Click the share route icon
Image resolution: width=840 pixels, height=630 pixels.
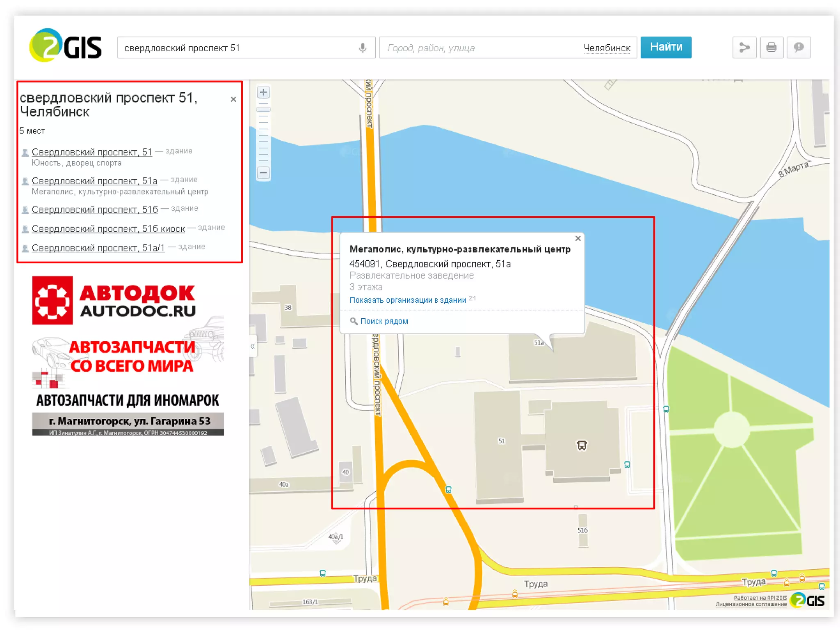pyautogui.click(x=744, y=48)
